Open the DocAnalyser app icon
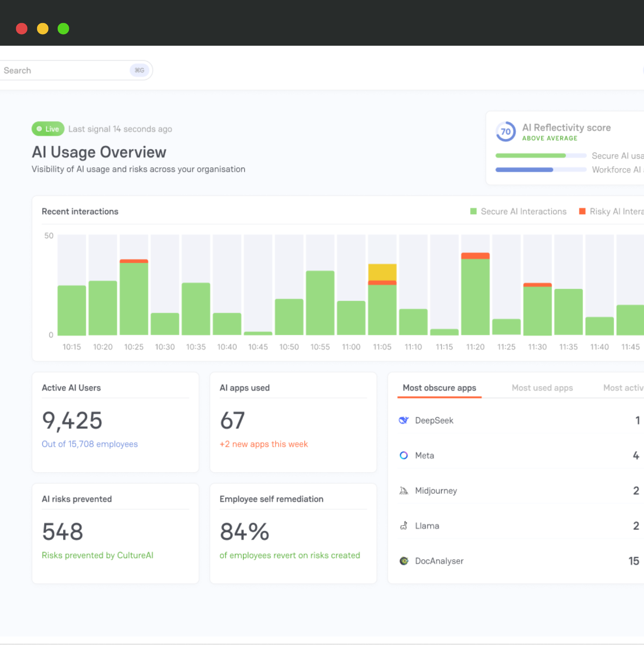The height and width of the screenshot is (645, 644). [x=404, y=561]
